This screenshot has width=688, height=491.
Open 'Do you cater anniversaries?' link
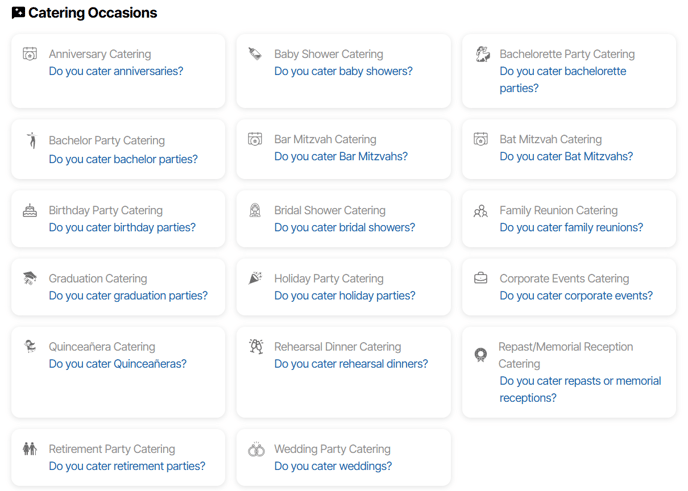pyautogui.click(x=116, y=71)
